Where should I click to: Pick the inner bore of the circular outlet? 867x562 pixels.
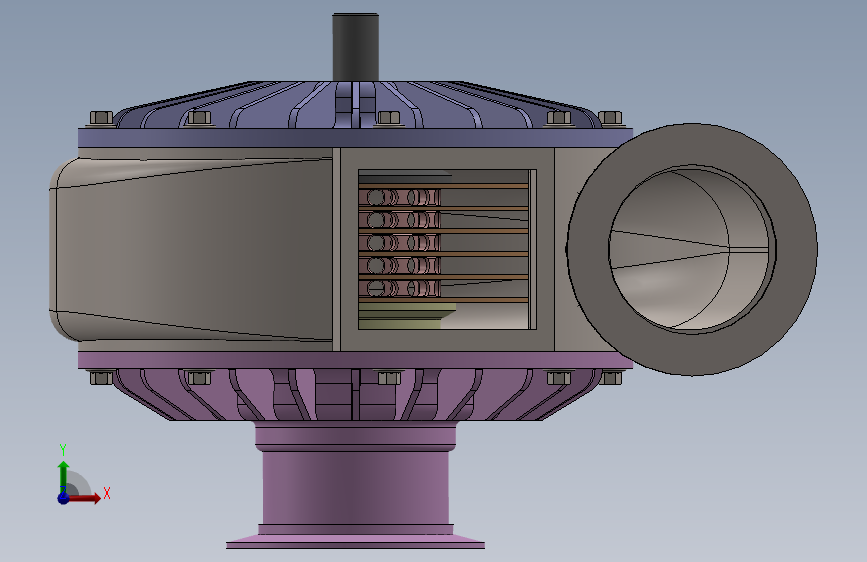click(691, 250)
